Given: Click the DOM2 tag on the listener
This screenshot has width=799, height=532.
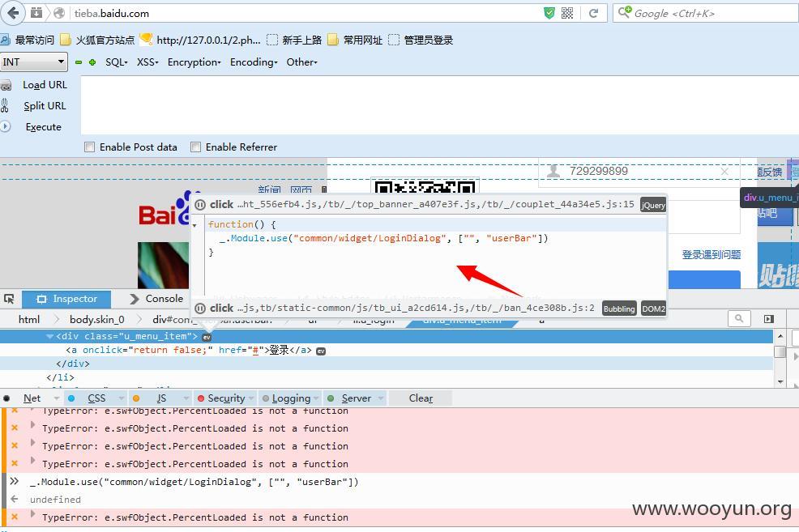Looking at the screenshot, I should point(653,309).
